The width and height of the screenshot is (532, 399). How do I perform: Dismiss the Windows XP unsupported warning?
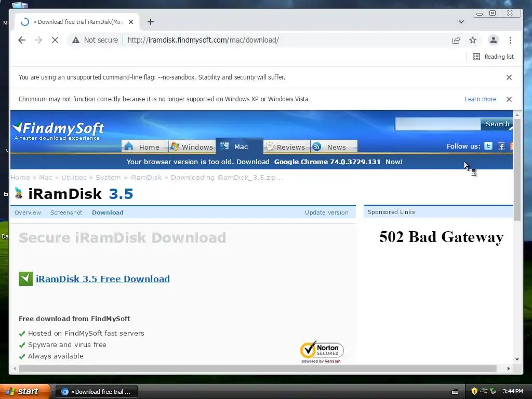coord(509,99)
